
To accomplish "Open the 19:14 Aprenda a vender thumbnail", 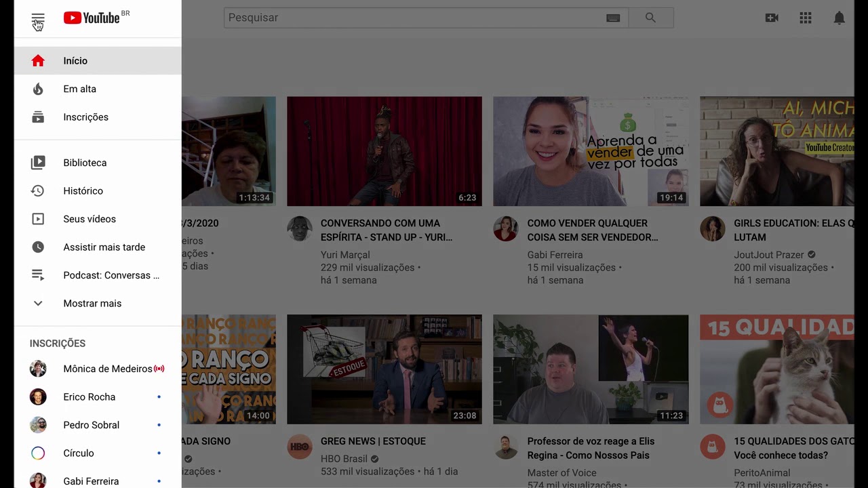I will pyautogui.click(x=591, y=151).
